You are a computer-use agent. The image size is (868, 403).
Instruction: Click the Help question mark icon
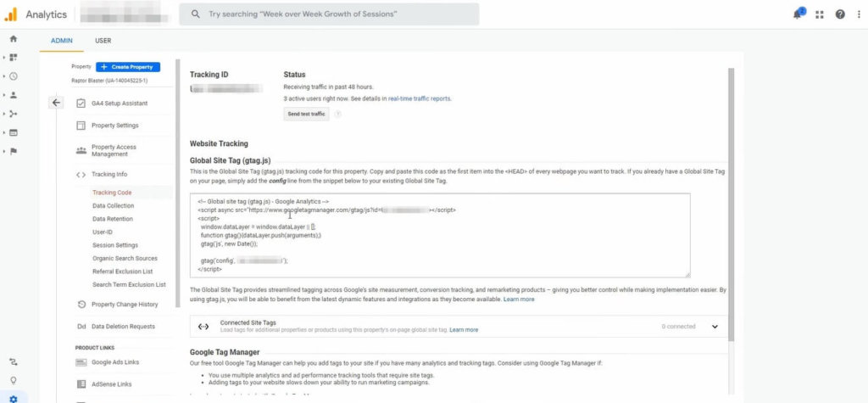coord(840,14)
